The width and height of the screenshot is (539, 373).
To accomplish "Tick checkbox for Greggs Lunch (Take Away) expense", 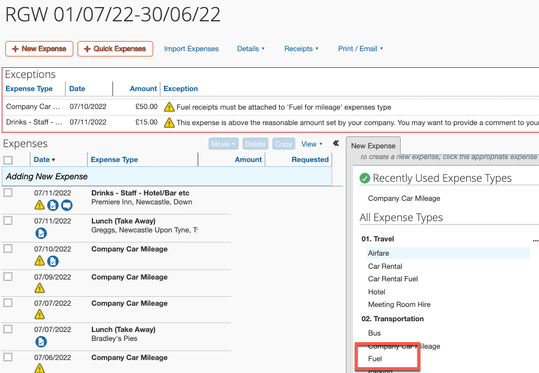I will point(8,220).
